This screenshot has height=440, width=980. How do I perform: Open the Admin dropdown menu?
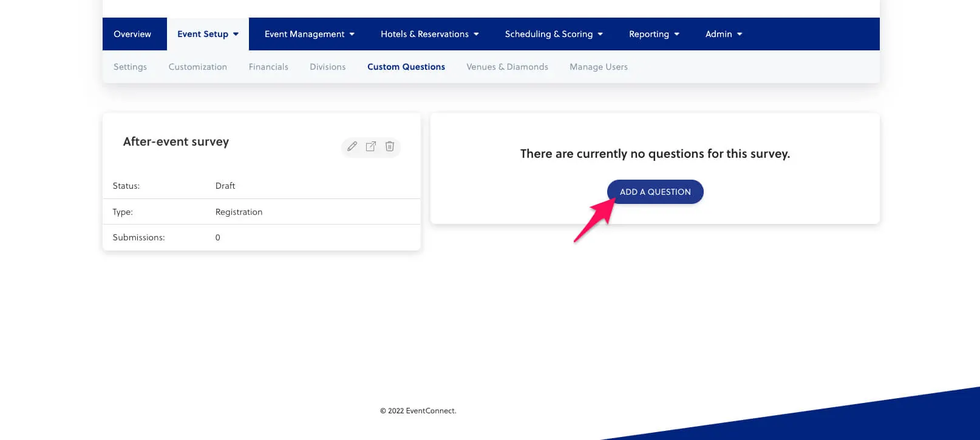coord(724,34)
